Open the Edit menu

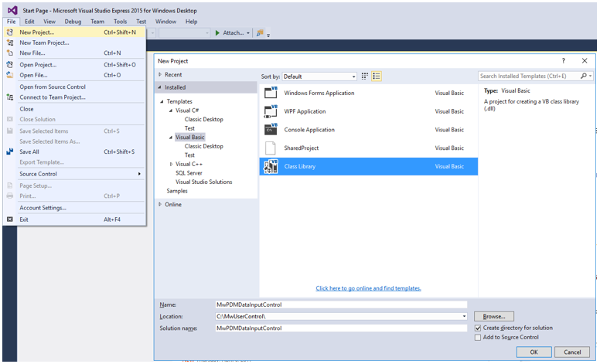29,22
